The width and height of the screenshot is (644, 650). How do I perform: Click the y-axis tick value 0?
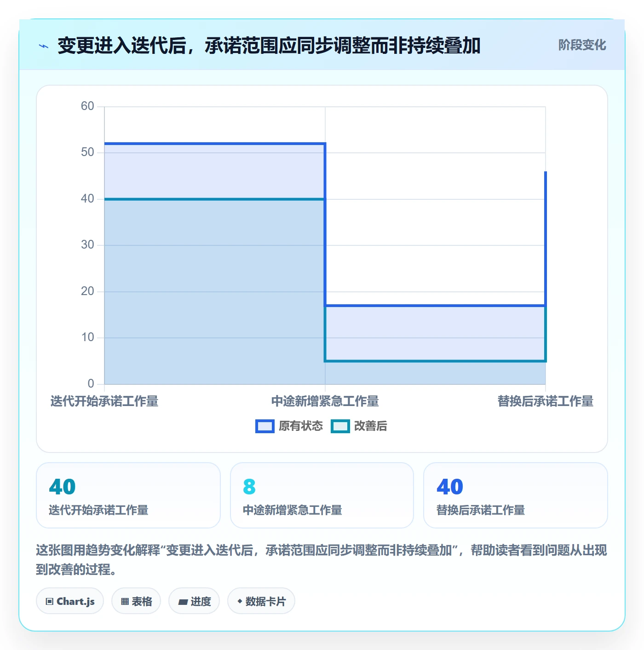pyautogui.click(x=91, y=384)
